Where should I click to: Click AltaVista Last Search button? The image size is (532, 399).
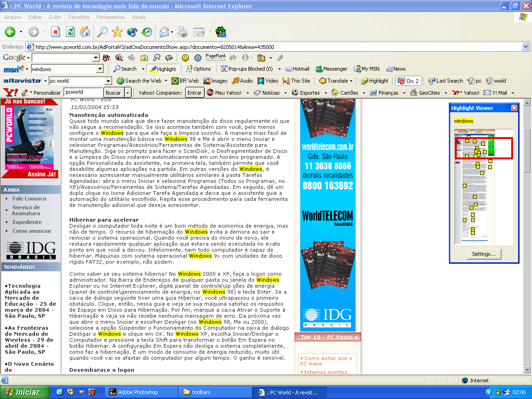click(446, 81)
